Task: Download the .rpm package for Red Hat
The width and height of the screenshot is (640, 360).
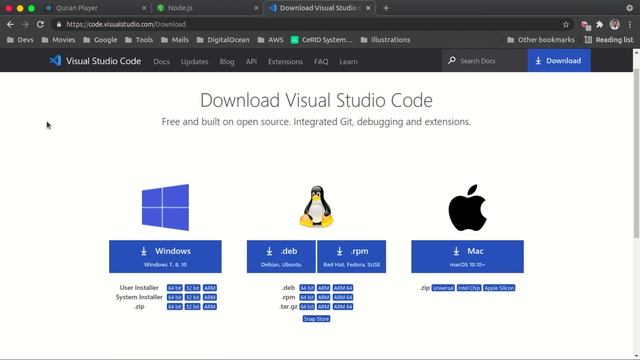Action: tap(351, 256)
